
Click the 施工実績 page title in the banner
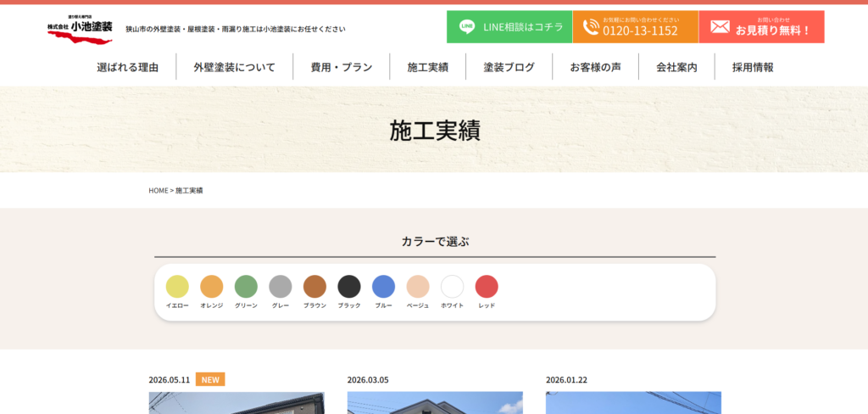click(435, 131)
